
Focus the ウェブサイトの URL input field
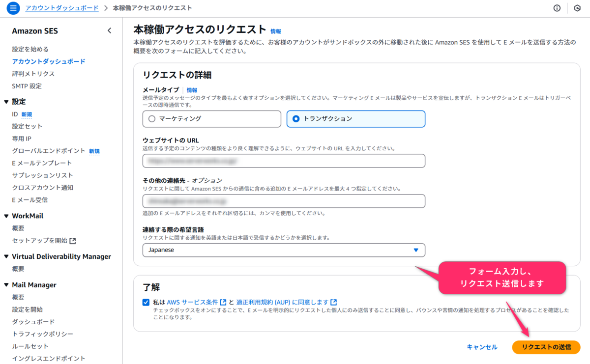(x=284, y=161)
